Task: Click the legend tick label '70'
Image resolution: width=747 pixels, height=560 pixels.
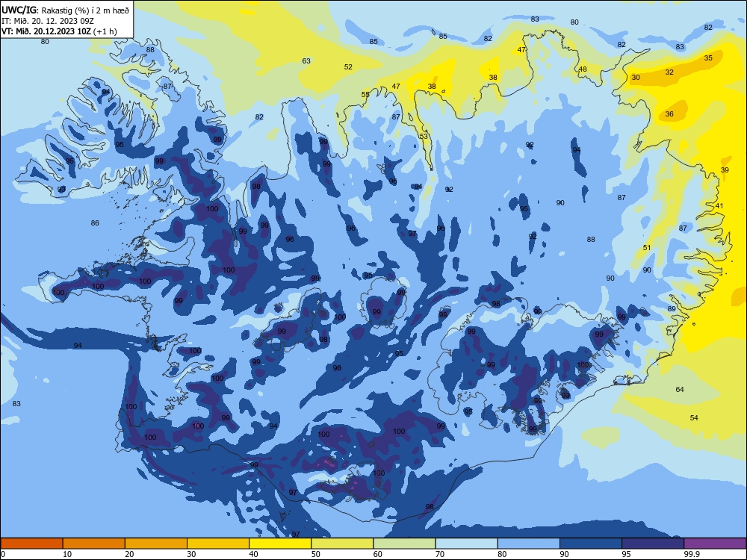Action: coord(440,554)
